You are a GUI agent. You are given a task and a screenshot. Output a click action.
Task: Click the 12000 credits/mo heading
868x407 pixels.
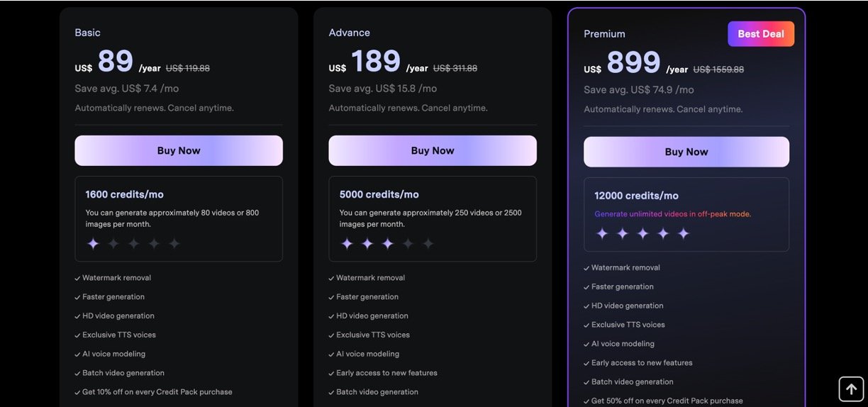(x=636, y=196)
